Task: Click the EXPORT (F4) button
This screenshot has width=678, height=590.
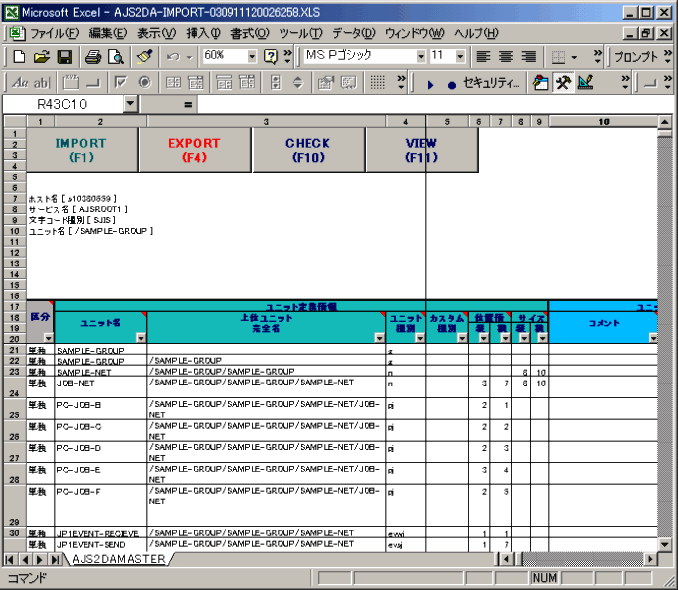Action: click(x=195, y=150)
